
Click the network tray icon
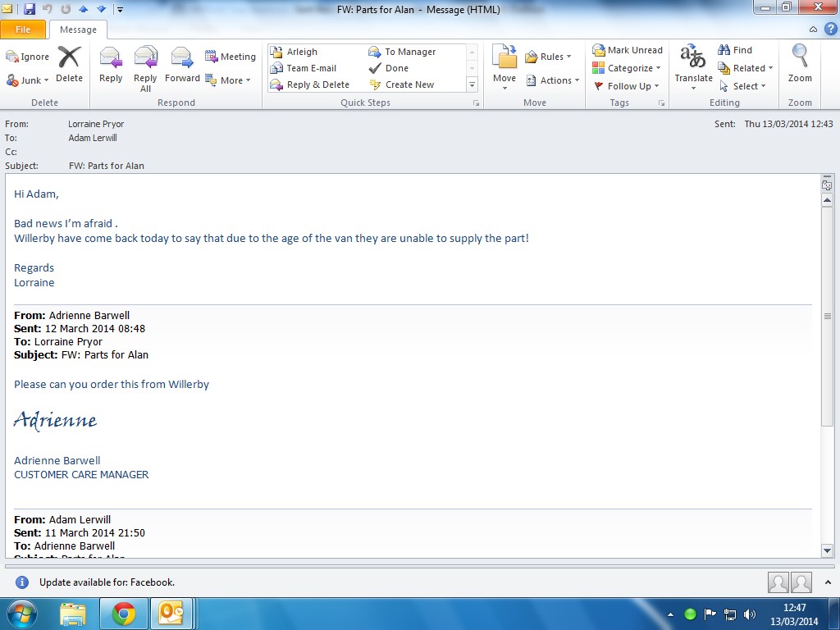729,614
